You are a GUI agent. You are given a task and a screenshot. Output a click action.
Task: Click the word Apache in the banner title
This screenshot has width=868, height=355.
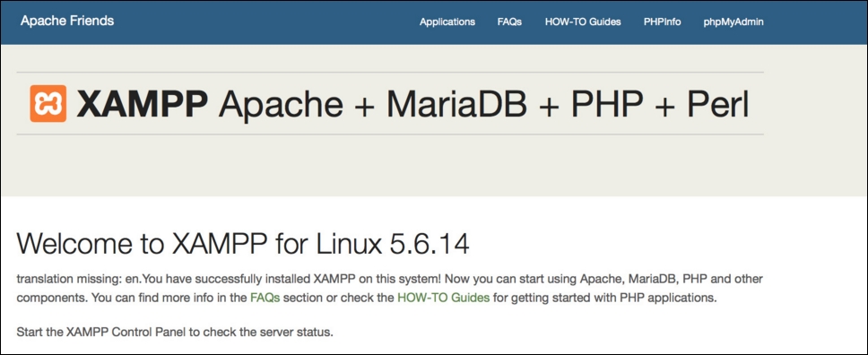281,104
